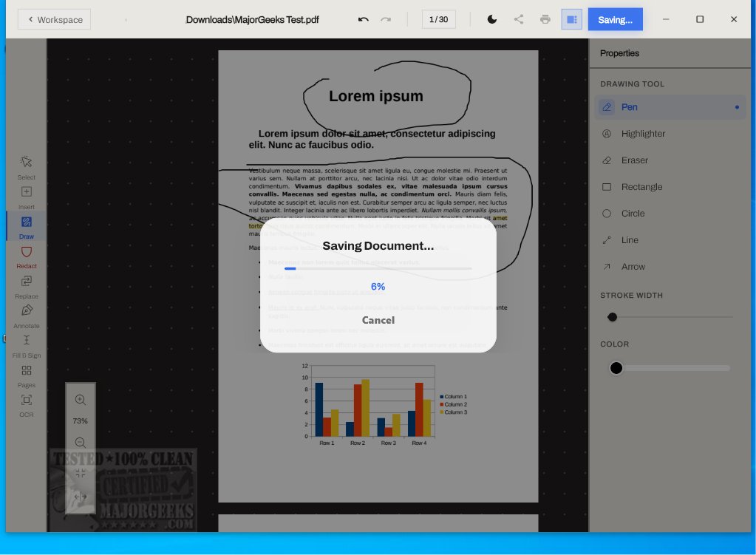Choose the Select tool in sidebar

[x=27, y=167]
